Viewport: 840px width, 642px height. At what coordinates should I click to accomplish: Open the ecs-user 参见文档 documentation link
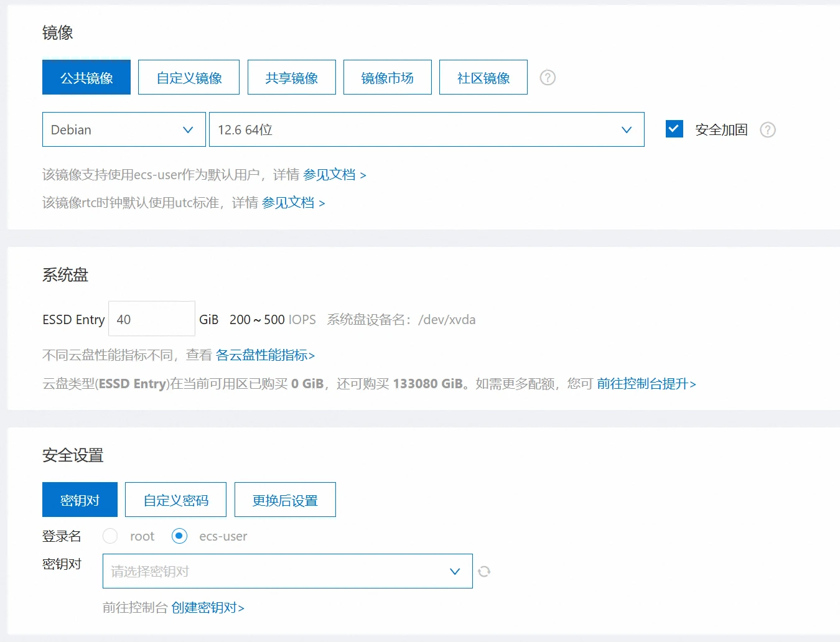tap(331, 175)
